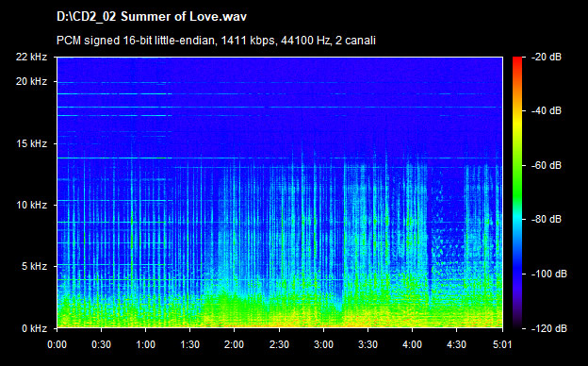The image size is (588, 366).
Task: Click the dB color gradient legend bar
Action: tap(517, 192)
